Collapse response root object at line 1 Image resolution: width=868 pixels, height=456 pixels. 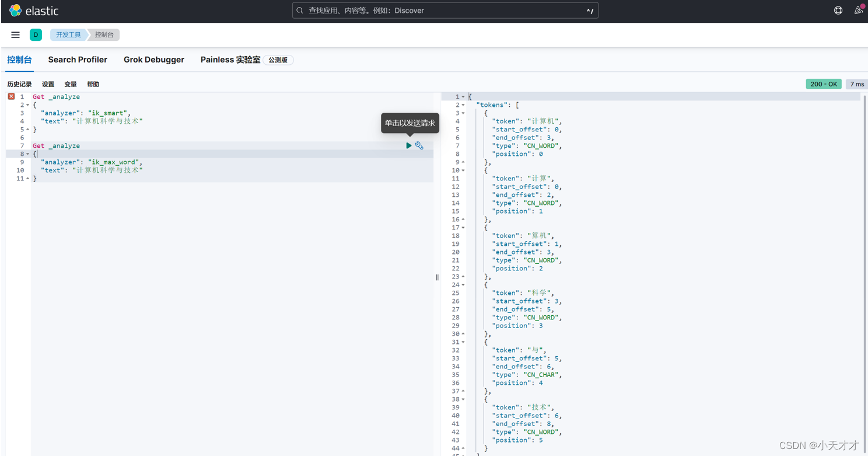coord(463,97)
